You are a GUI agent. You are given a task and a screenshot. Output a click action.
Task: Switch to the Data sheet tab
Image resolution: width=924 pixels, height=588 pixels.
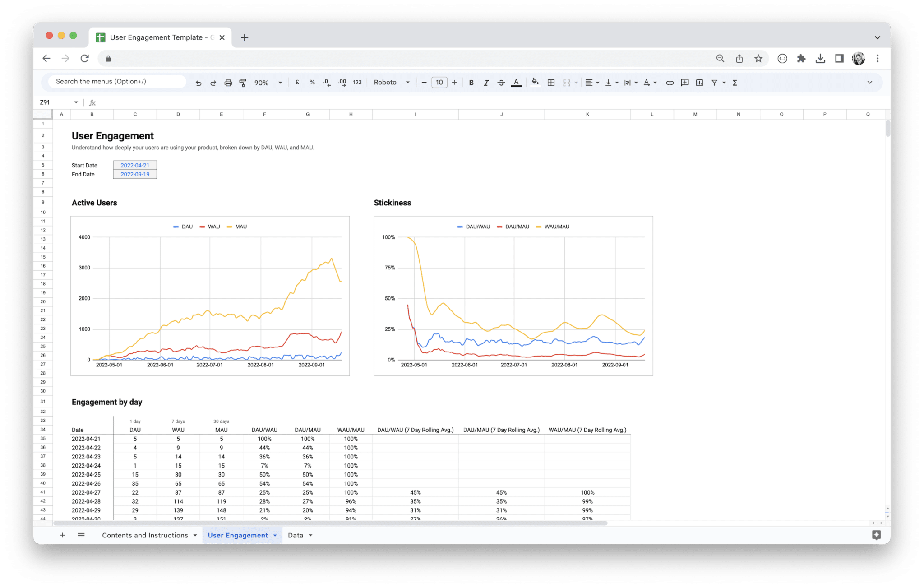tap(296, 535)
